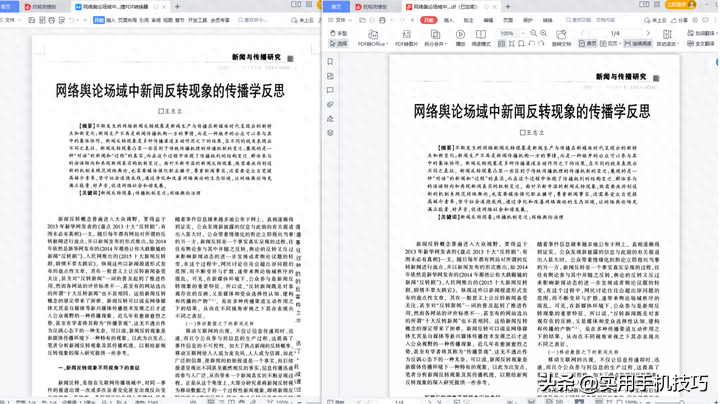Click 分享 share button in PDF window
The image size is (720, 404).
coord(680,20)
